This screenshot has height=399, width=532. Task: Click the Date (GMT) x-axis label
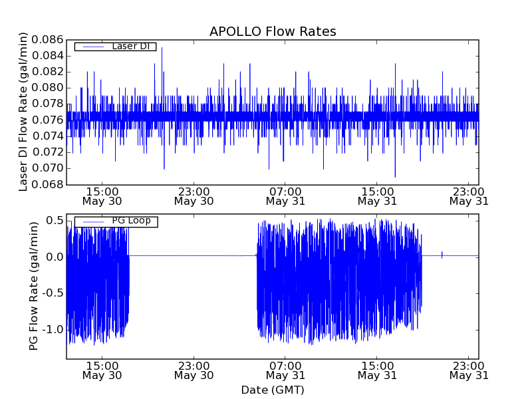pyautogui.click(x=273, y=390)
